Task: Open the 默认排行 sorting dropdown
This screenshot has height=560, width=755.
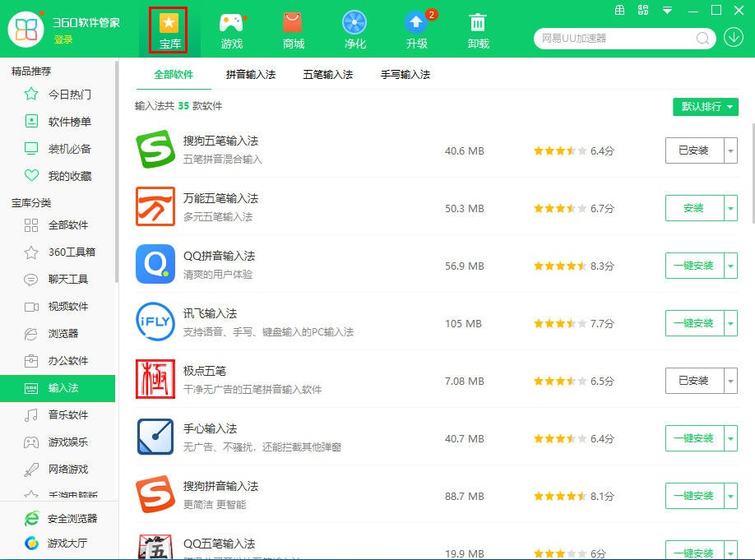Action: (705, 107)
